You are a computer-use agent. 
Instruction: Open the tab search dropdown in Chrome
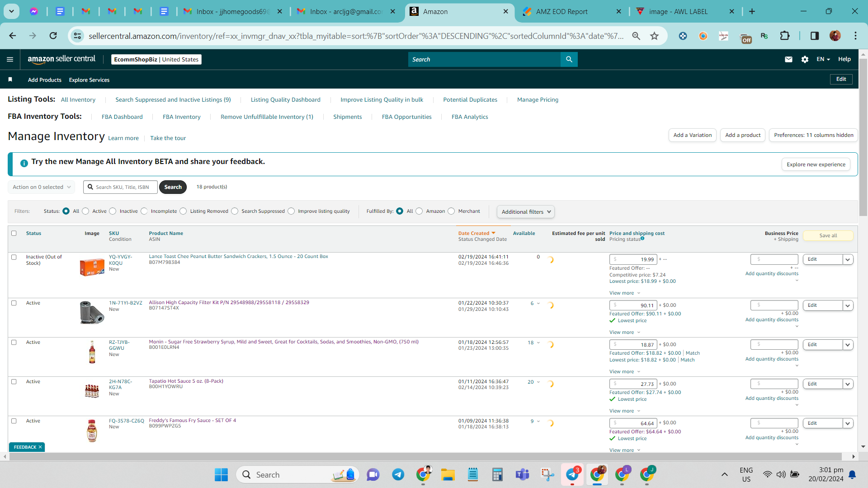tap(11, 11)
